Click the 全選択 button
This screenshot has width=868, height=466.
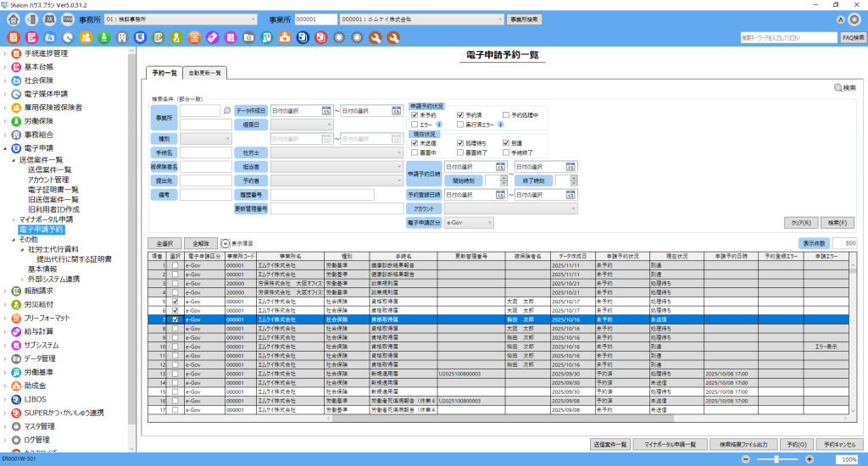[164, 242]
